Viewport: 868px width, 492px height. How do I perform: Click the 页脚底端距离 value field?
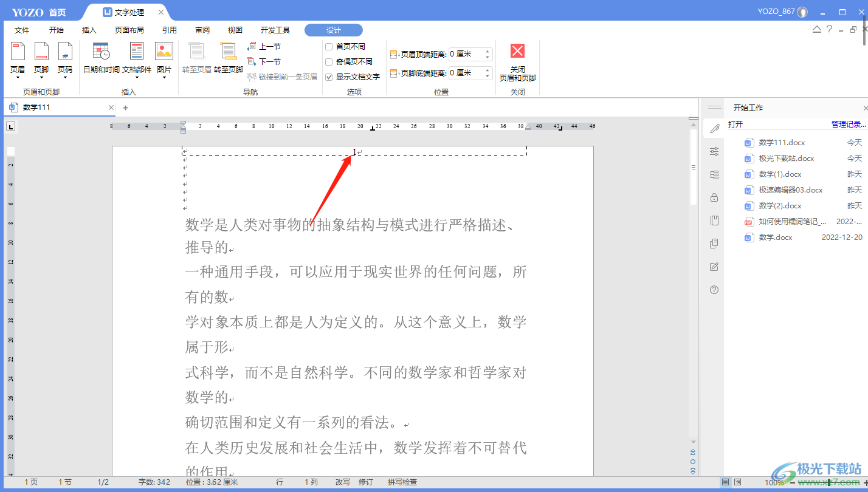(x=466, y=73)
